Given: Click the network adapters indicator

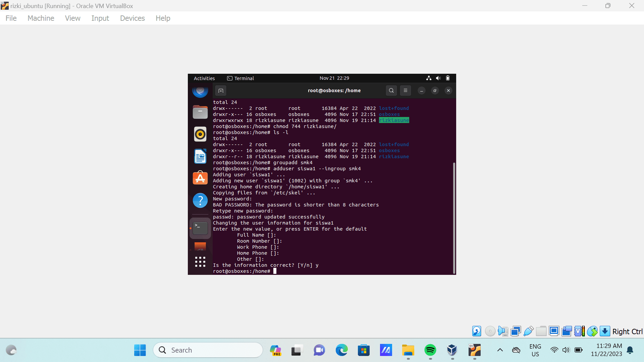Looking at the screenshot, I should (516, 331).
